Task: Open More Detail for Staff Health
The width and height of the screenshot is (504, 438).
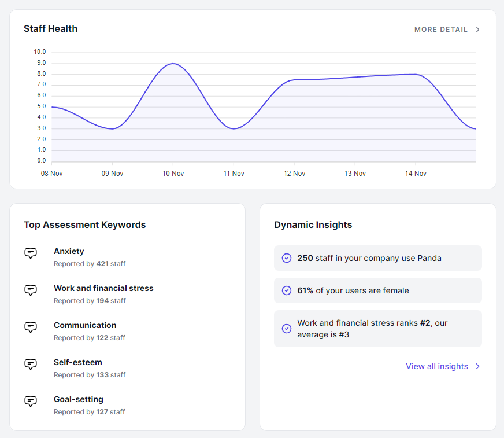Action: point(440,30)
